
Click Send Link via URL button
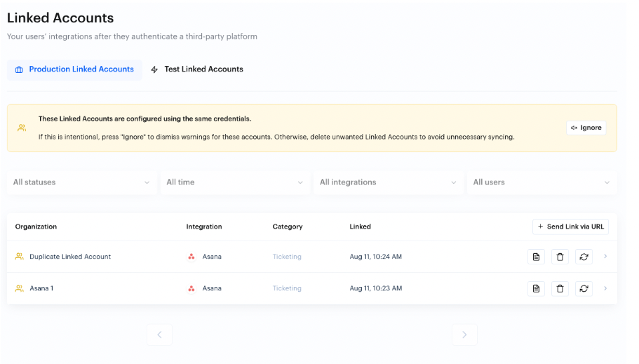[570, 227]
